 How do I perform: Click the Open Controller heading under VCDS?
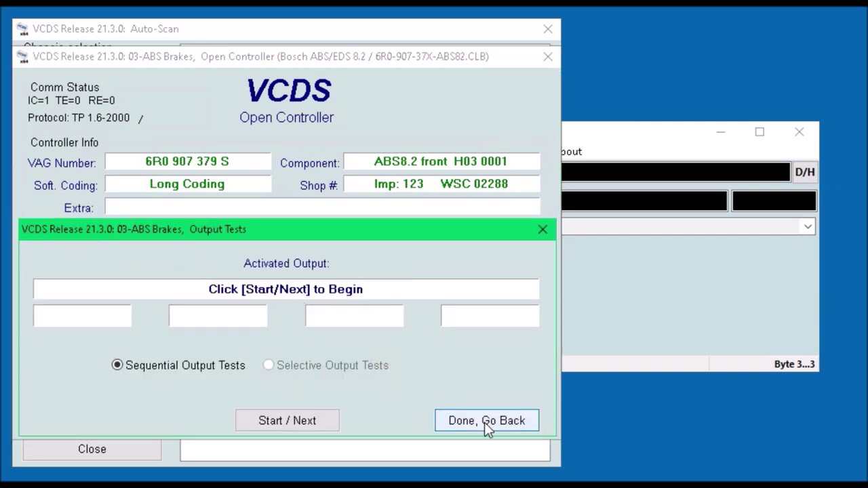click(x=287, y=117)
